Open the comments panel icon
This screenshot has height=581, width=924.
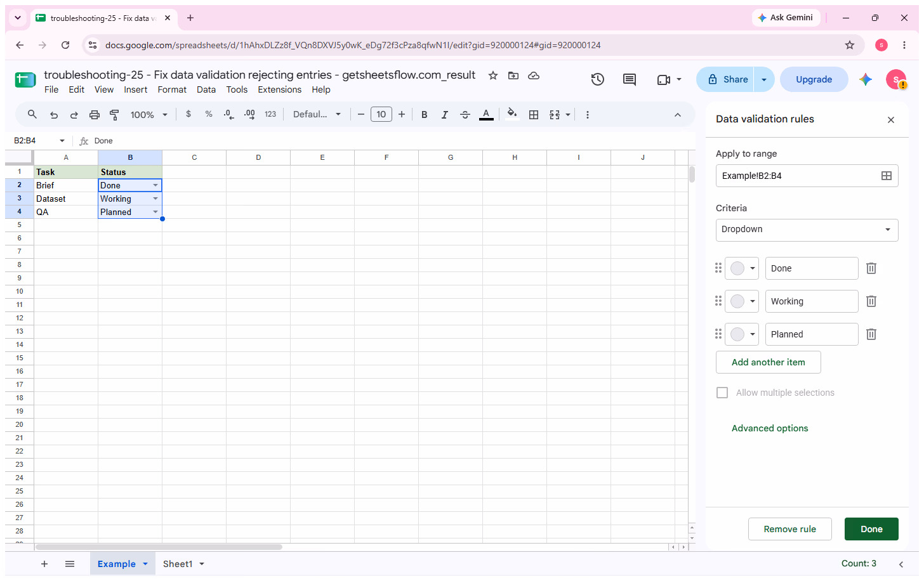[x=630, y=79]
